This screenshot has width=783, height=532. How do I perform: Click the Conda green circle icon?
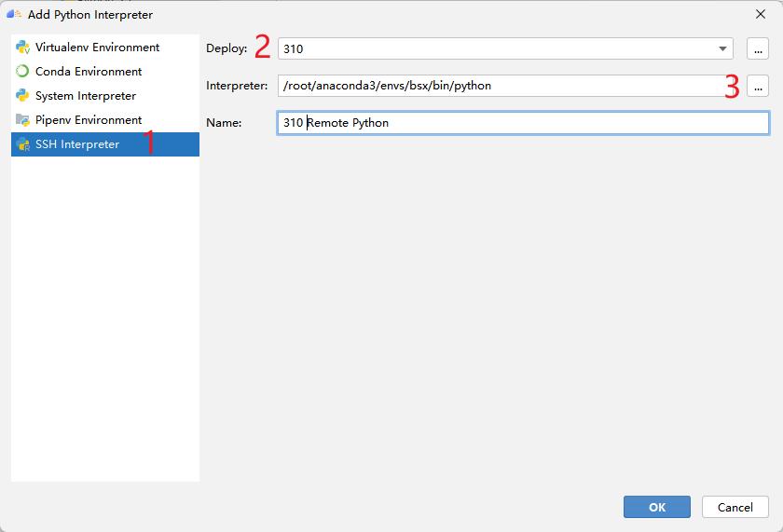pyautogui.click(x=22, y=72)
